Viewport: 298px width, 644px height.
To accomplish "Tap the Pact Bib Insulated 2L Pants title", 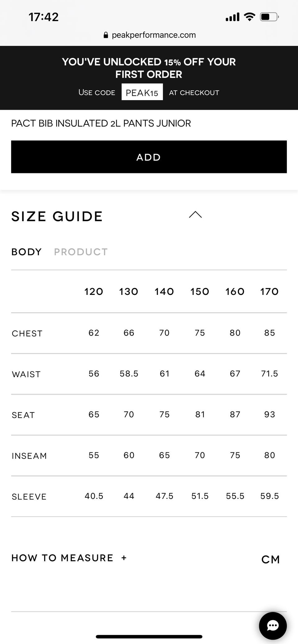I will (101, 123).
